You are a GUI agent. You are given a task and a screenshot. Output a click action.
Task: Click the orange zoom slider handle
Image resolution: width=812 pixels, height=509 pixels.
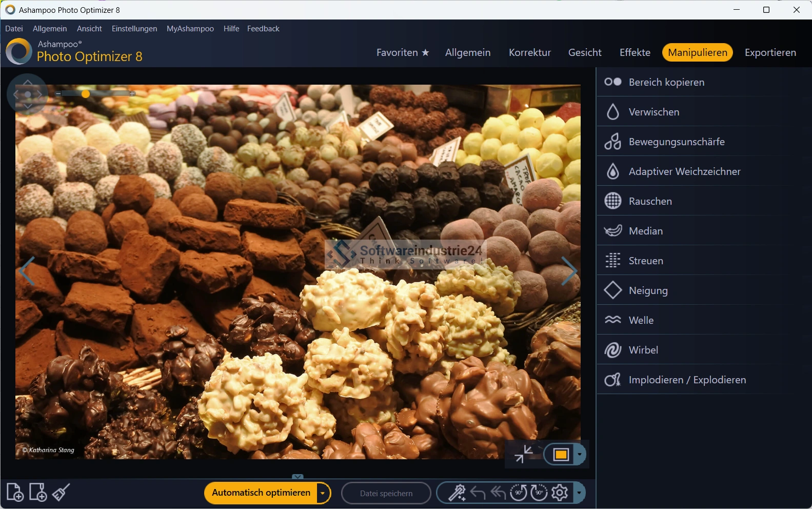86,94
